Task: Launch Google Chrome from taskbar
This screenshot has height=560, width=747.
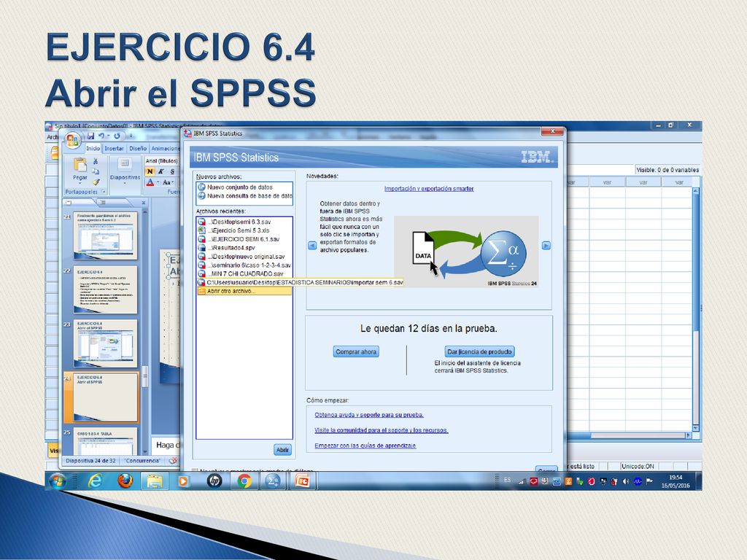Action: click(244, 481)
